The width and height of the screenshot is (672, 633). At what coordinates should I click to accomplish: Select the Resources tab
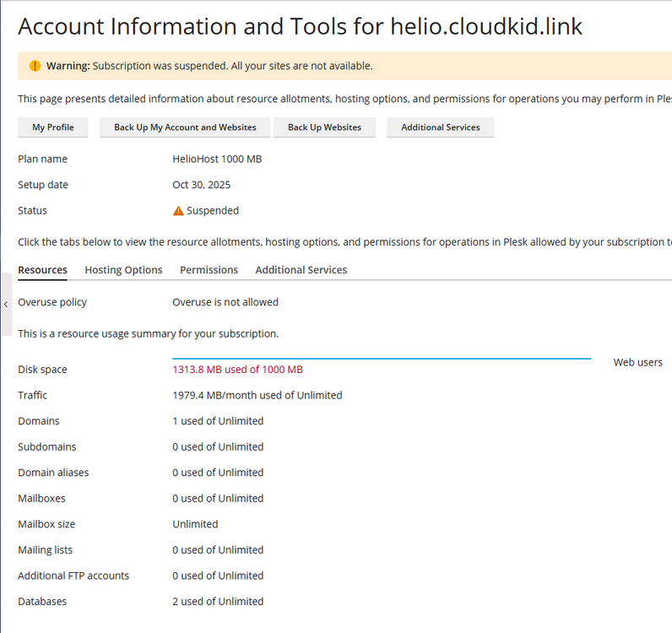pyautogui.click(x=42, y=270)
